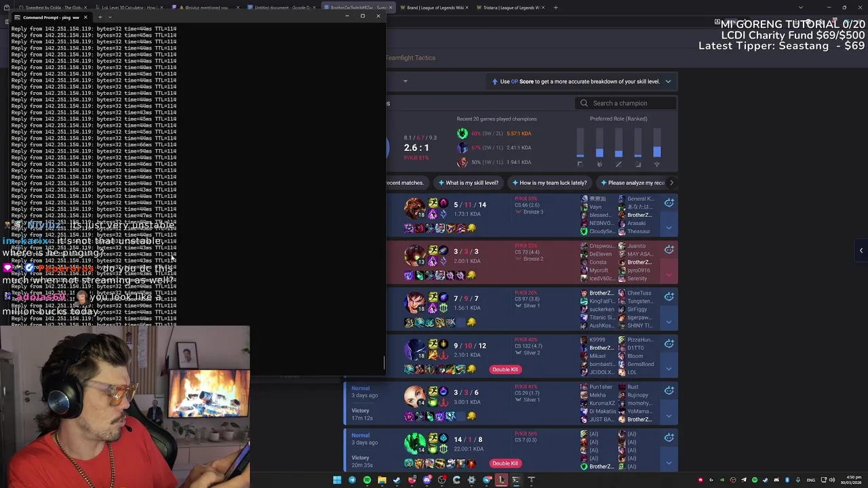Screen dimensions: 868x488
Task: Expand details of the 9/10/12 match
Action: tap(669, 369)
